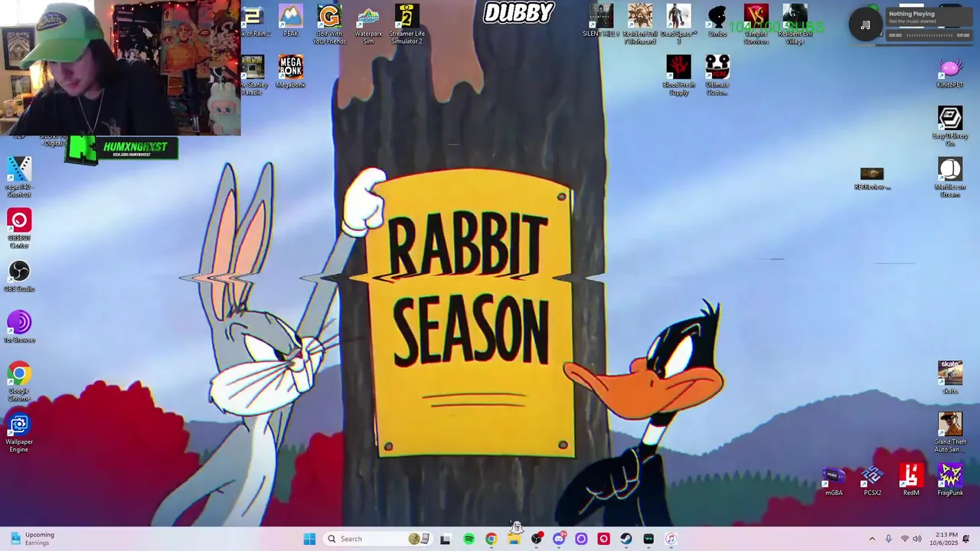Open the Waterpark Sim shortcut

368,24
